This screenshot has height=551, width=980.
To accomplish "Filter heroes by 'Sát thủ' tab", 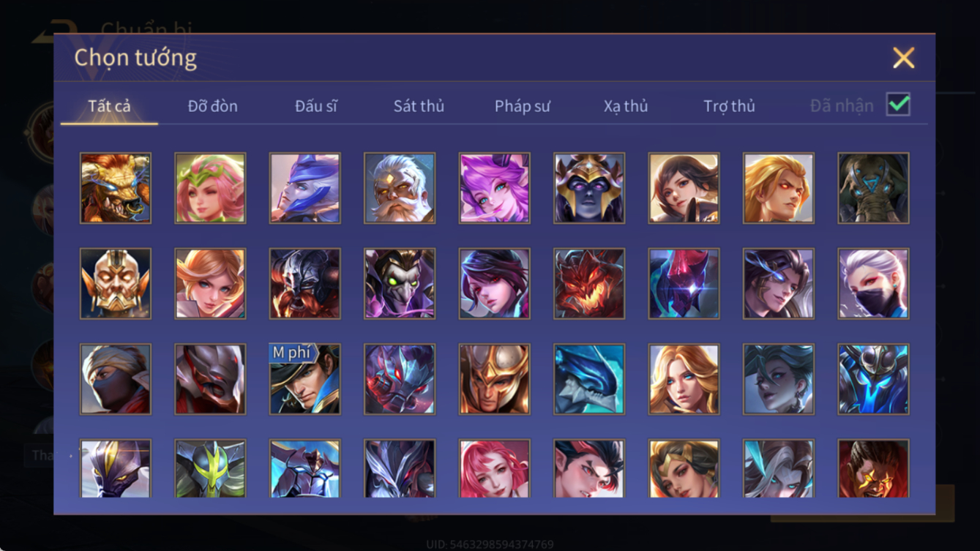I will tap(419, 106).
